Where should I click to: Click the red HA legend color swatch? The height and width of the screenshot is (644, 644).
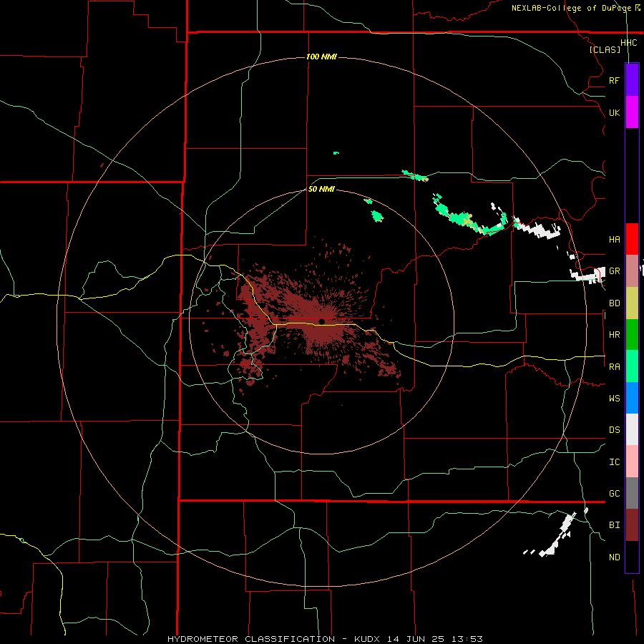coord(632,239)
